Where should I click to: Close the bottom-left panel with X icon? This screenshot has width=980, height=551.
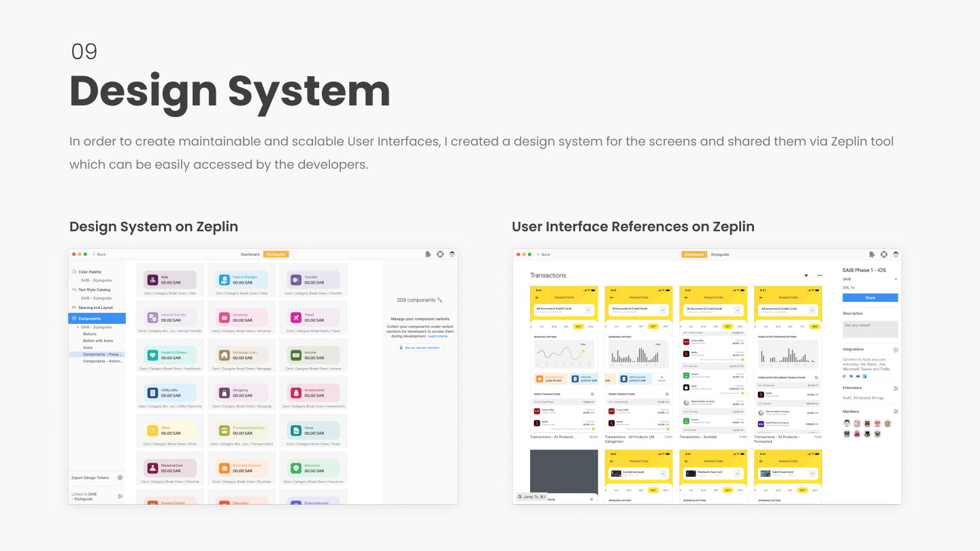591,499
